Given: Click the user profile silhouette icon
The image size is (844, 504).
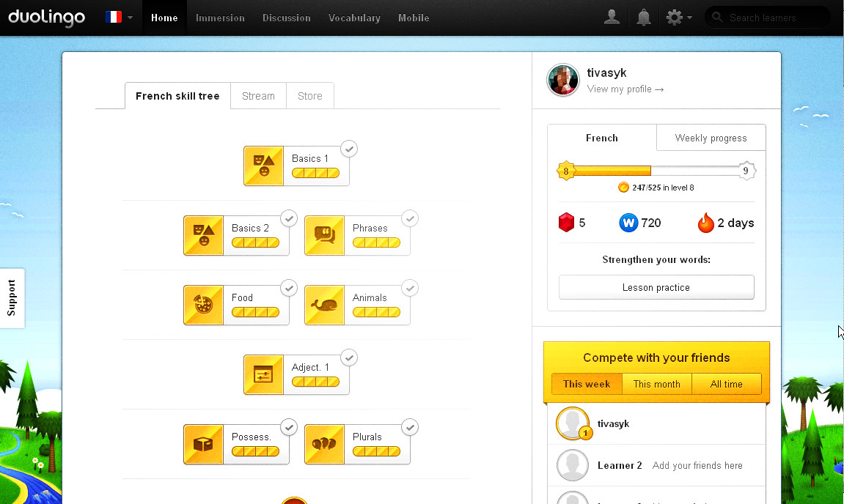Looking at the screenshot, I should [612, 17].
